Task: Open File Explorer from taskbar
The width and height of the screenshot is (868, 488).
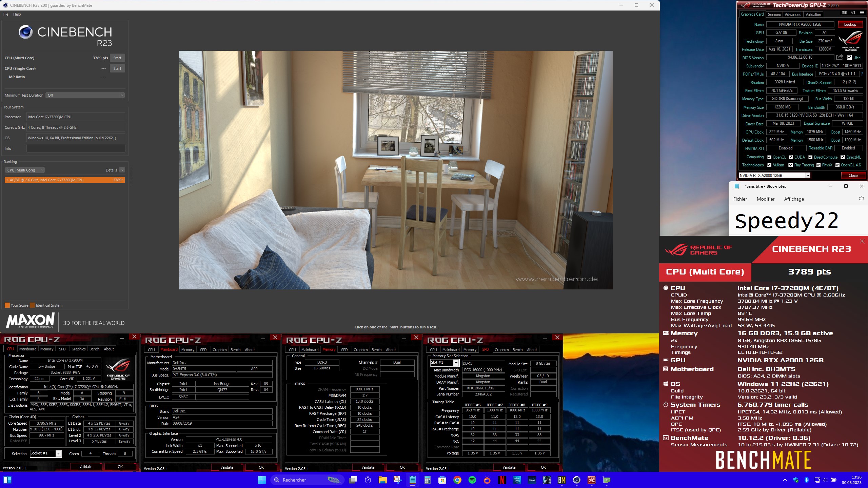Action: (382, 480)
